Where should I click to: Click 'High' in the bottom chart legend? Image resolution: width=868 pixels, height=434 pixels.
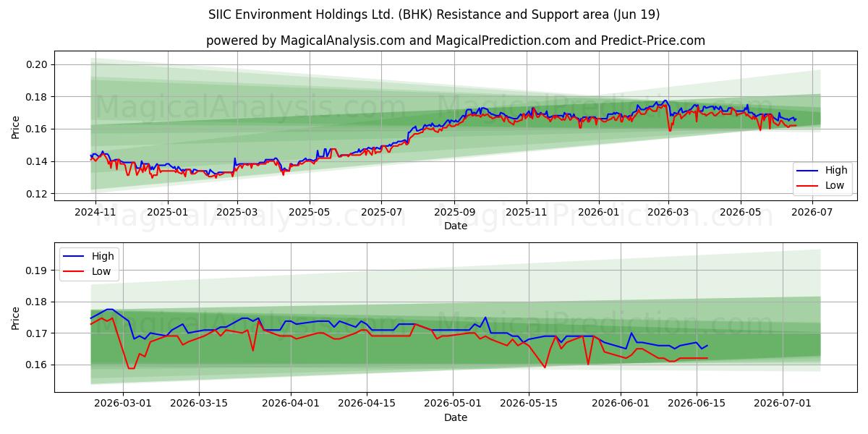pyautogui.click(x=103, y=256)
